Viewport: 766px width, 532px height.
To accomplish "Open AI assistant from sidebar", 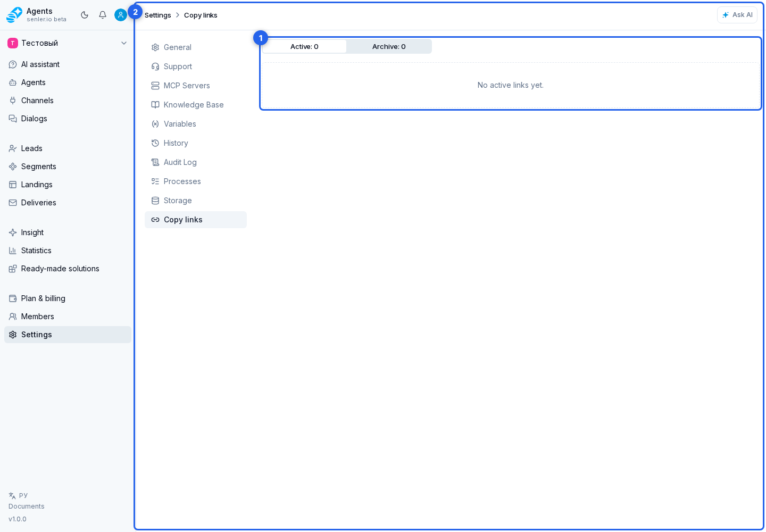I will click(68, 64).
